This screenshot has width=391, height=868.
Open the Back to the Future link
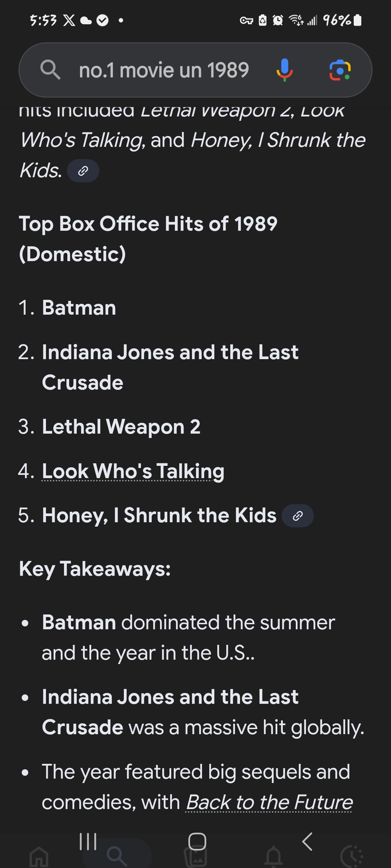click(x=269, y=803)
